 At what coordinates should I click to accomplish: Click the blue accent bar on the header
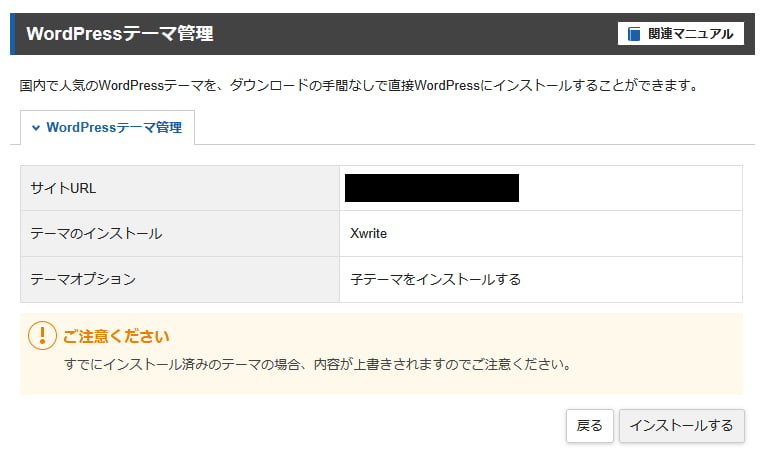coord(14,34)
